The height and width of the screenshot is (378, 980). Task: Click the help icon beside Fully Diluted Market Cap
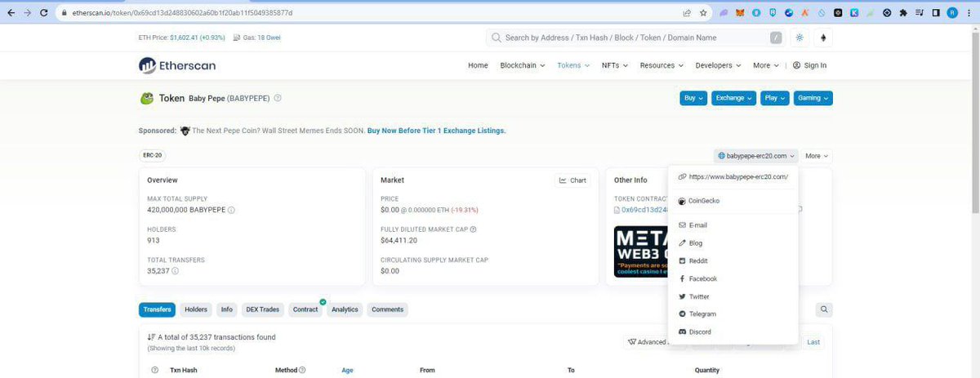[474, 229]
